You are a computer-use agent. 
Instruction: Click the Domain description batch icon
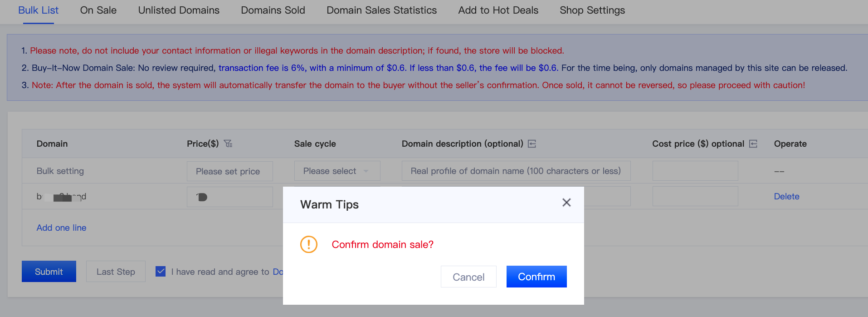coord(532,144)
